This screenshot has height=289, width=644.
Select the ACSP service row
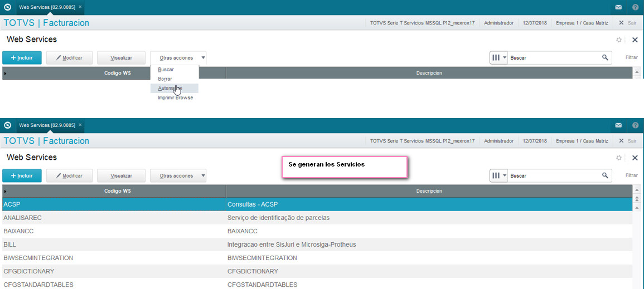click(x=317, y=204)
